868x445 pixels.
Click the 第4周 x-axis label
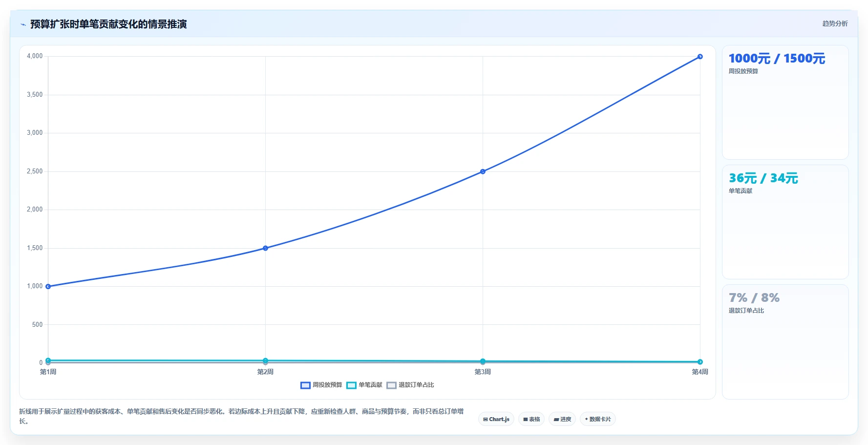coord(700,372)
